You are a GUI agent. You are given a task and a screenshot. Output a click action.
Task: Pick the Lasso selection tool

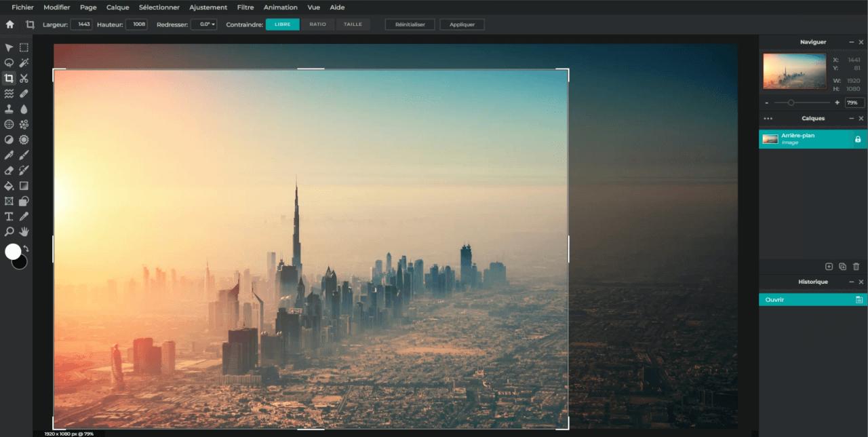click(x=9, y=62)
